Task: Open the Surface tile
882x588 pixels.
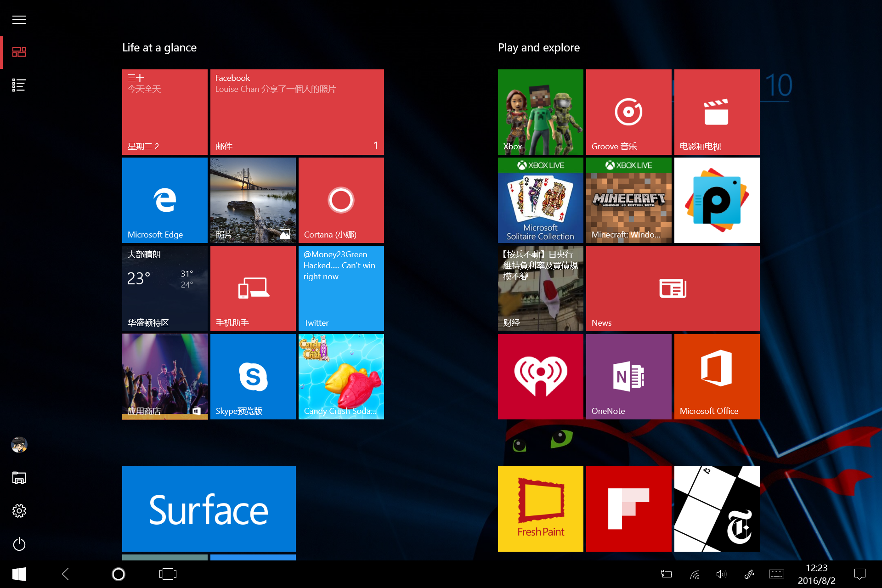Action: (209, 509)
